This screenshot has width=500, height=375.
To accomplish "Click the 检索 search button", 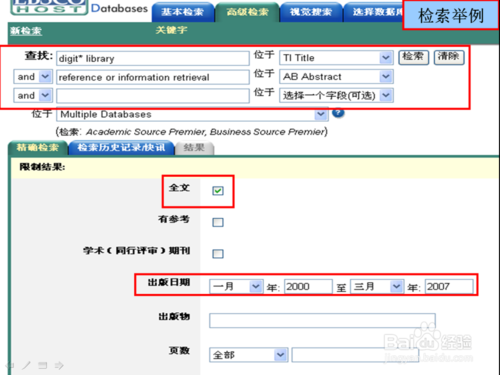I will point(413,57).
